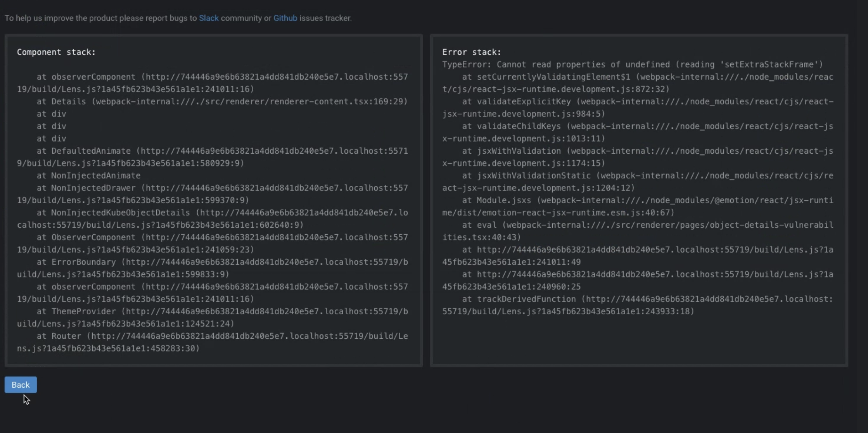Open the Github issues tracker link
The width and height of the screenshot is (868, 433).
tap(285, 18)
